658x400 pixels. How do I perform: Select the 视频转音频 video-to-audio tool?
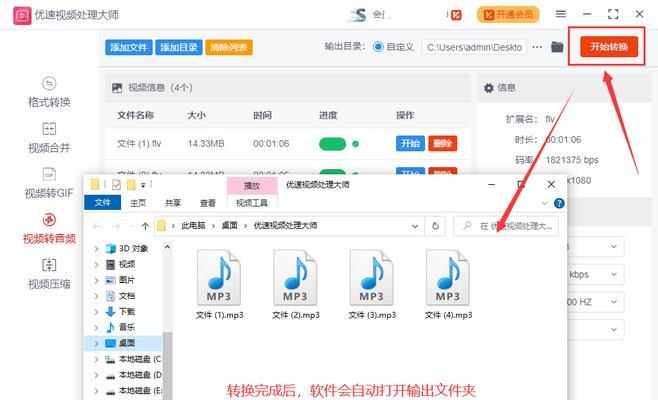pos(49,228)
